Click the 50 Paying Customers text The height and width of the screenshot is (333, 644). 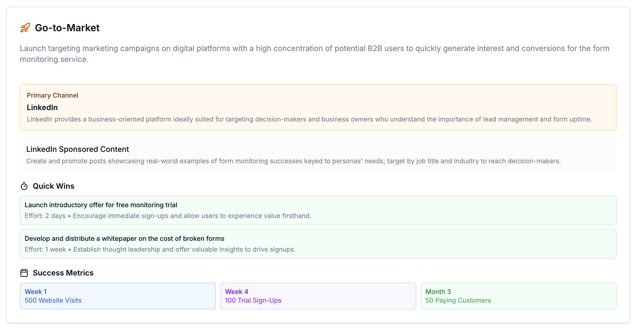pyautogui.click(x=458, y=300)
